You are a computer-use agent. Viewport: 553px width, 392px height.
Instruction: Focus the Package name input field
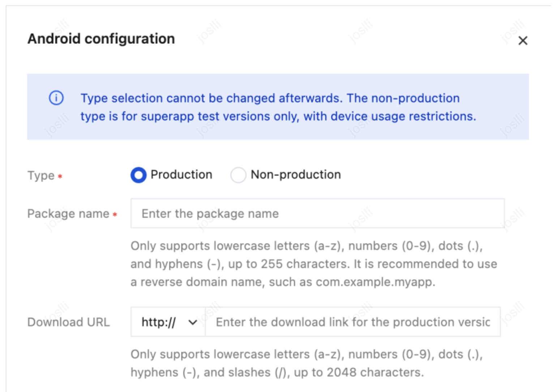pyautogui.click(x=317, y=213)
